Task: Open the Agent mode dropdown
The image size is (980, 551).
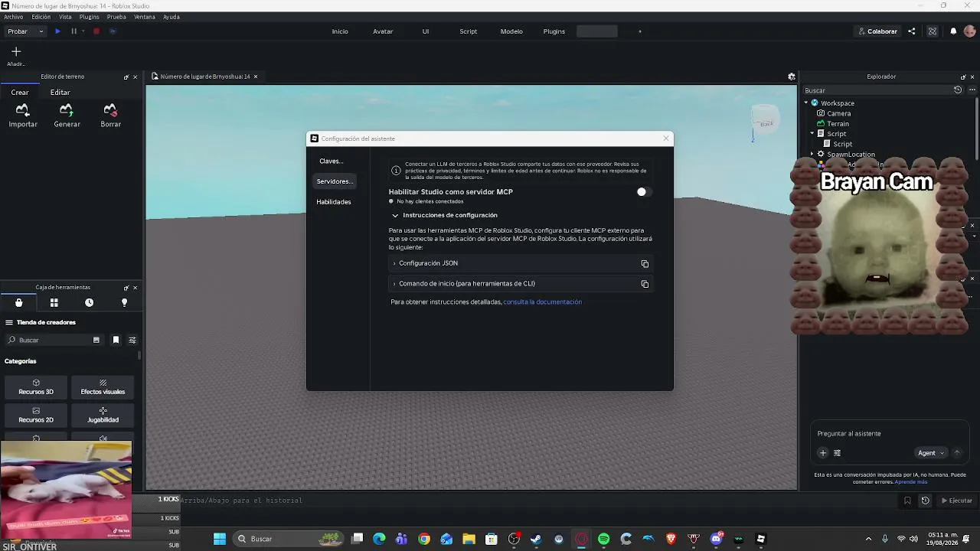Action: coord(931,453)
